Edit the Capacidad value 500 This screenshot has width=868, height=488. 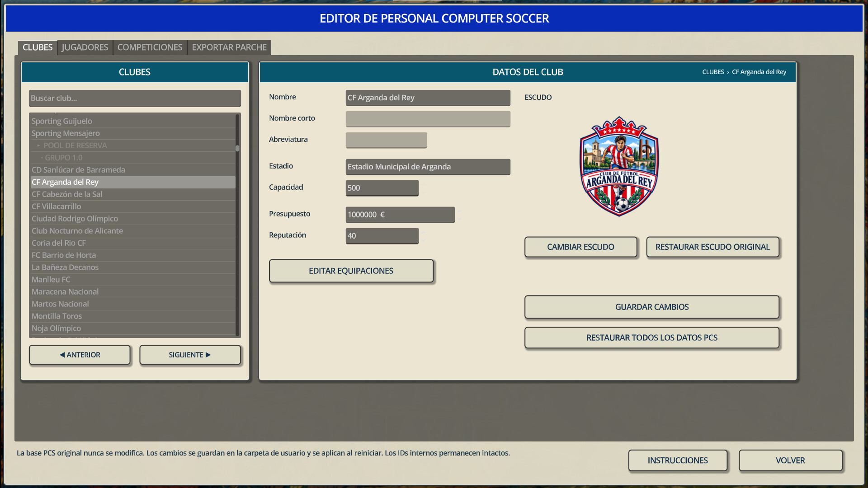point(382,188)
